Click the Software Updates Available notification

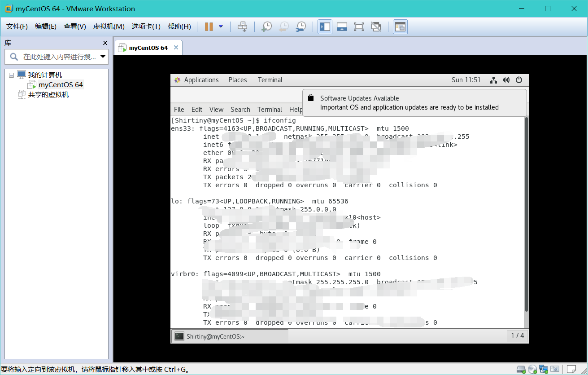(x=414, y=103)
